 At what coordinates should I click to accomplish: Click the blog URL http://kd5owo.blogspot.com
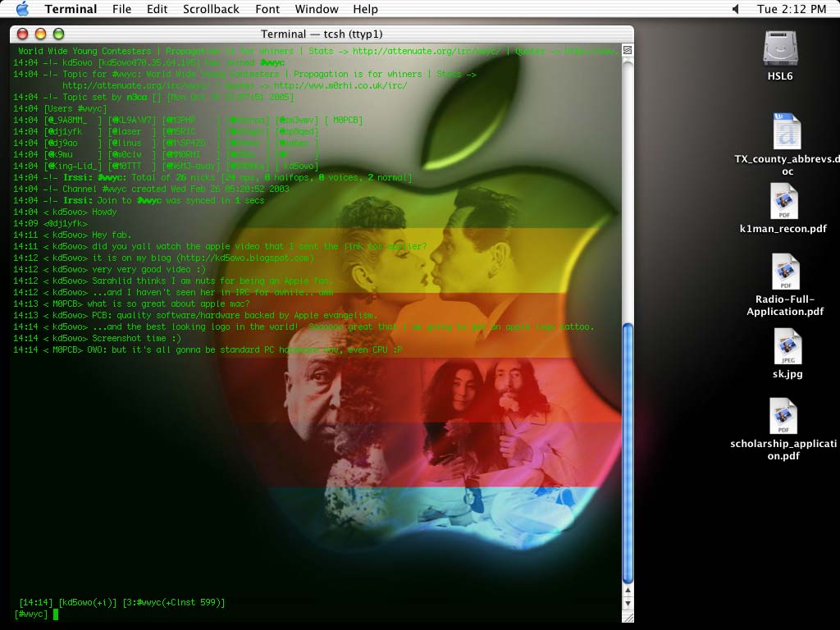[245, 258]
